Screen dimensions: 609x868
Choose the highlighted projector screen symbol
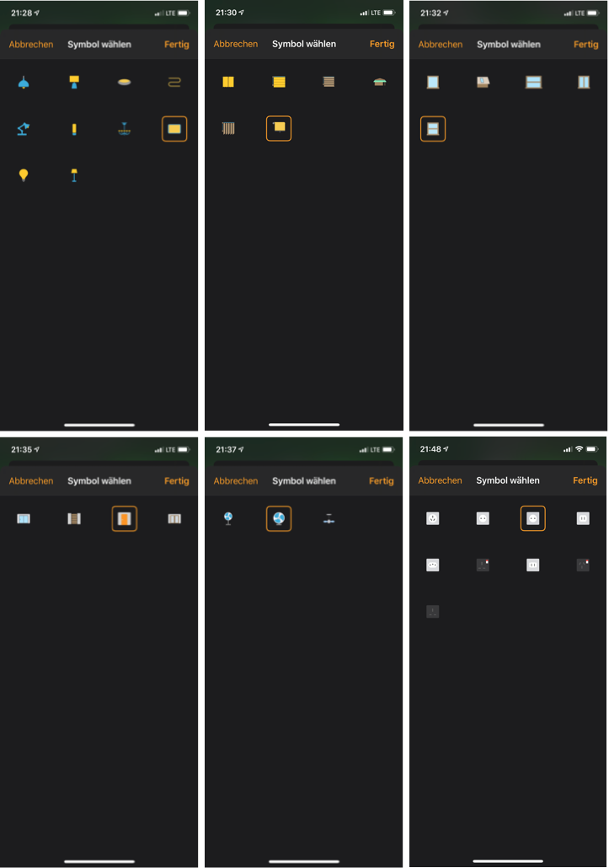point(279,128)
